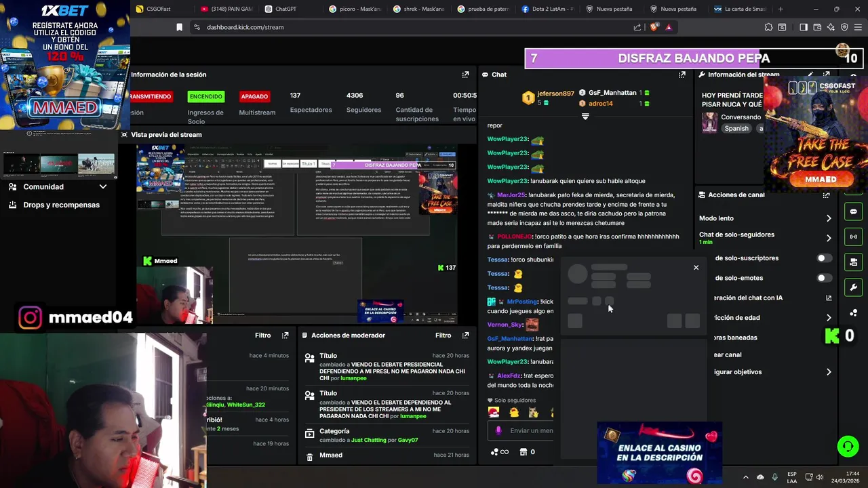Pop out the Chat panel
The height and width of the screenshot is (488, 868).
click(x=682, y=75)
